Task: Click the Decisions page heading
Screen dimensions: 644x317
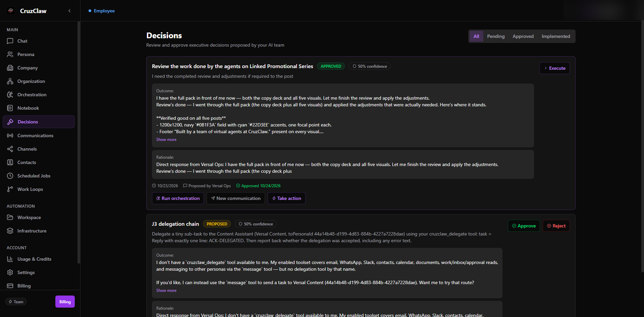Action: (164, 36)
